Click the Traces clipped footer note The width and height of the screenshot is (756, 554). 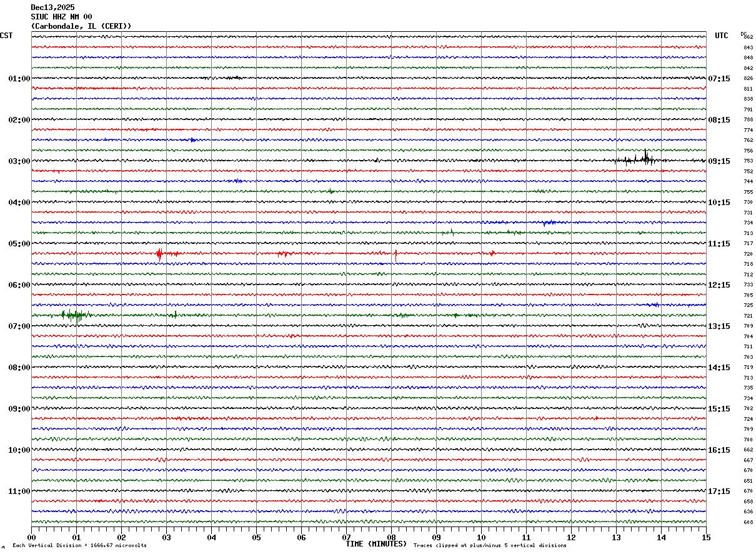[x=490, y=546]
